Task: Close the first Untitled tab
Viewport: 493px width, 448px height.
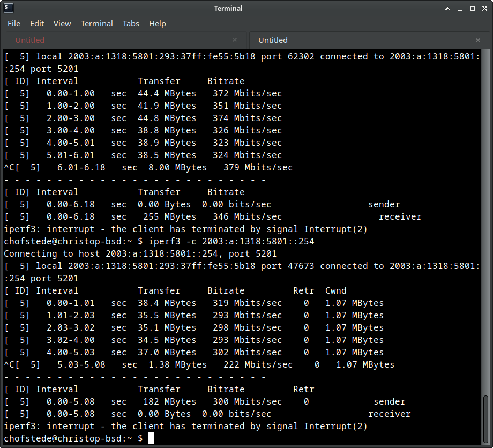Action: click(235, 40)
